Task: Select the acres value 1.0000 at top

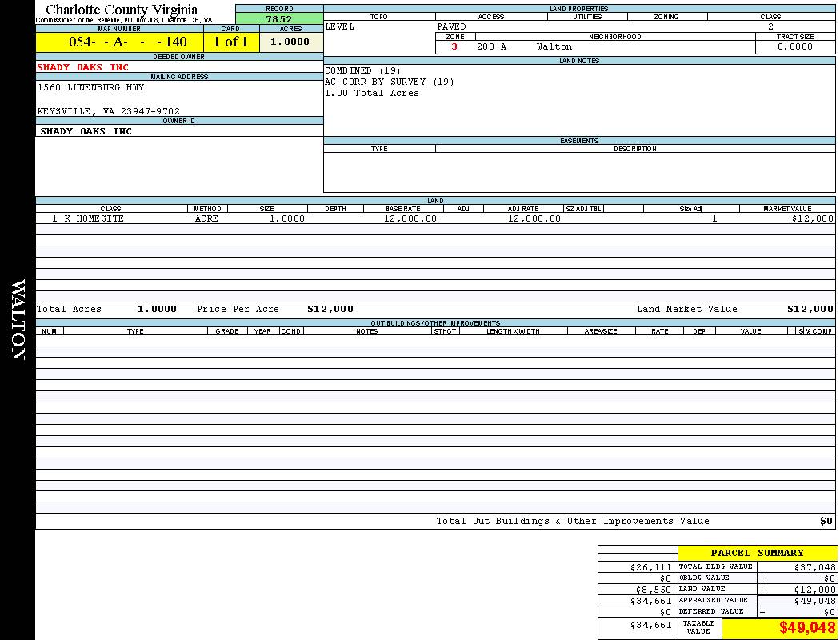Action: (x=290, y=42)
